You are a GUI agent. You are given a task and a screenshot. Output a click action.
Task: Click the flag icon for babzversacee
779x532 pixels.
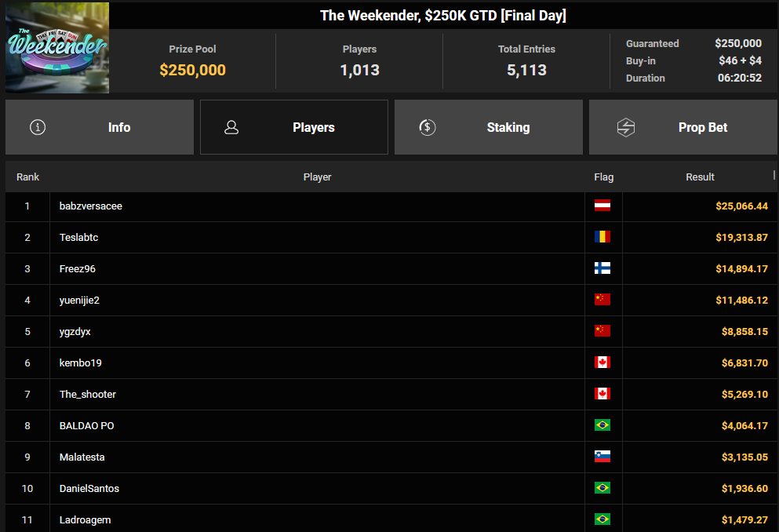(x=602, y=206)
